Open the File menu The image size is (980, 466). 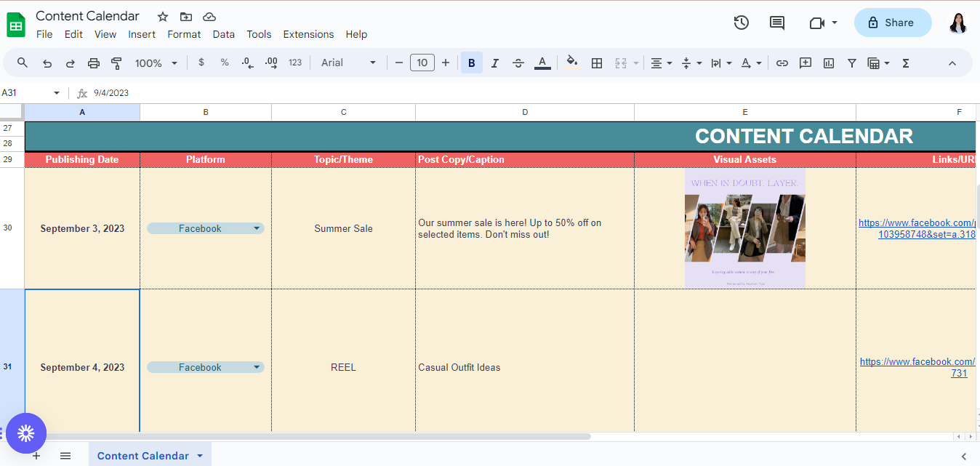pyautogui.click(x=44, y=34)
